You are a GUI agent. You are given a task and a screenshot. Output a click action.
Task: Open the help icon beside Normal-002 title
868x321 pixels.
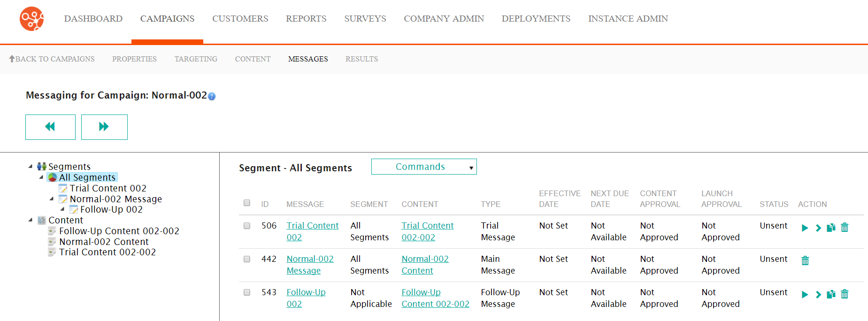pos(212,97)
